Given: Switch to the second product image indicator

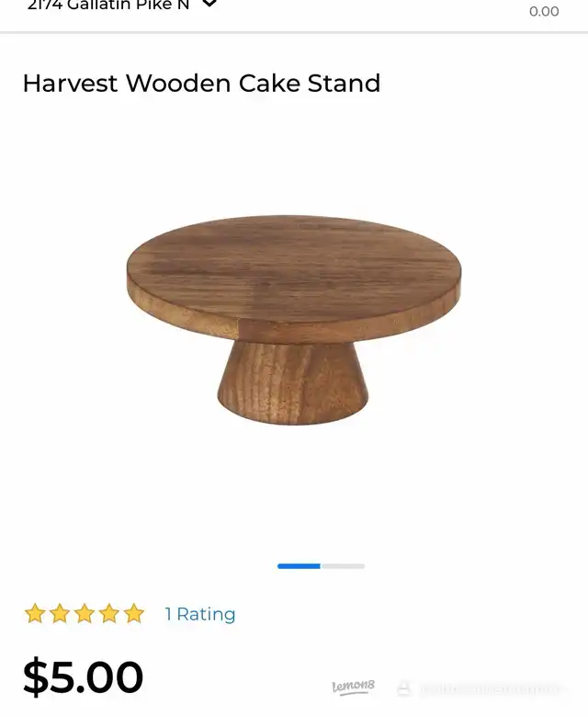Looking at the screenshot, I should tap(343, 566).
